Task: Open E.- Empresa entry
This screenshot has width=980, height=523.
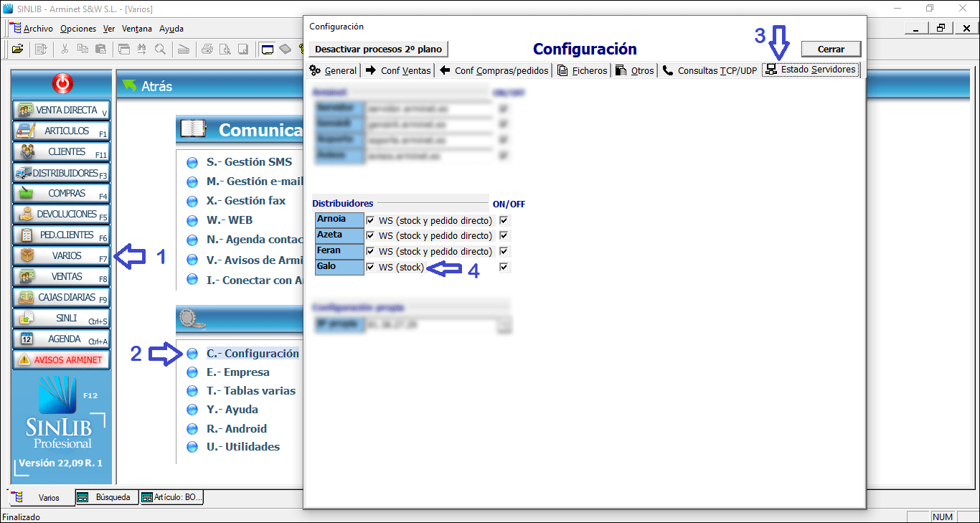Action: pos(237,372)
